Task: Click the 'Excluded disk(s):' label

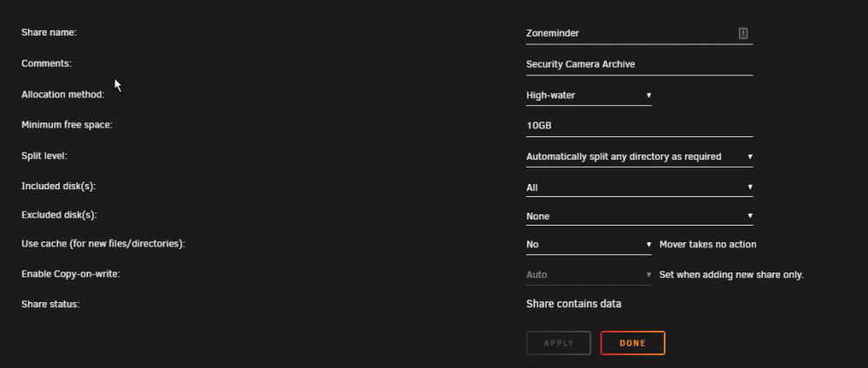Action: tap(59, 215)
